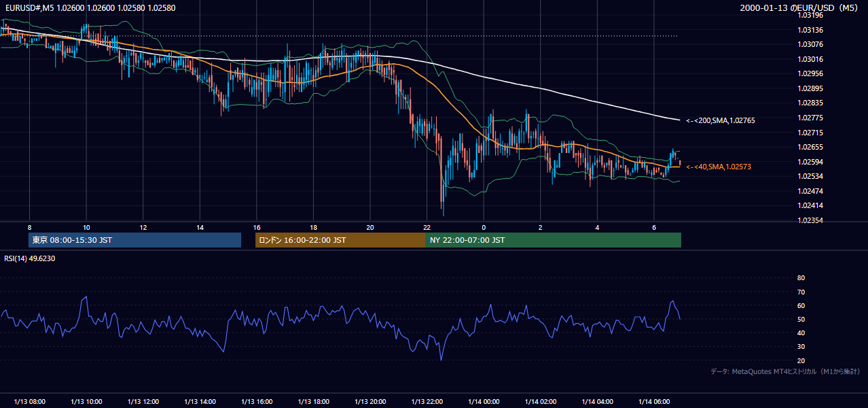Click RSI scale level 60

point(801,305)
